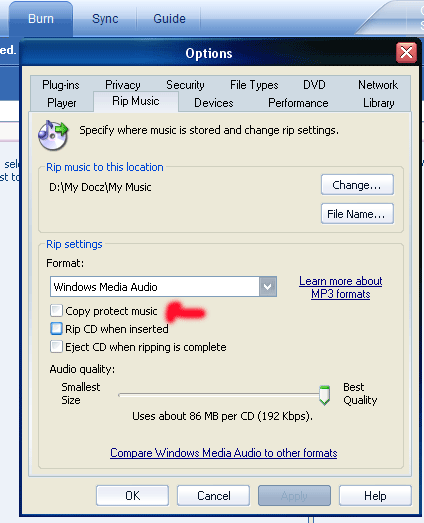424x523 pixels.
Task: Open the File Name... settings button
Action: point(357,214)
